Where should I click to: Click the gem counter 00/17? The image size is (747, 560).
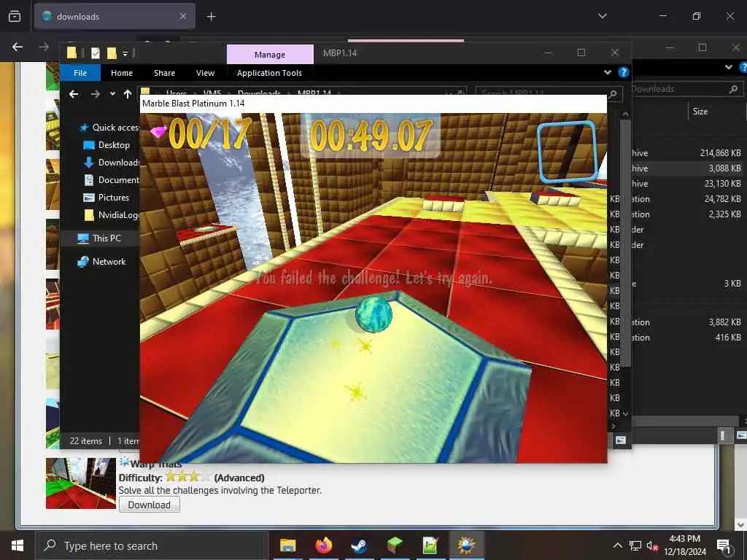(x=201, y=133)
